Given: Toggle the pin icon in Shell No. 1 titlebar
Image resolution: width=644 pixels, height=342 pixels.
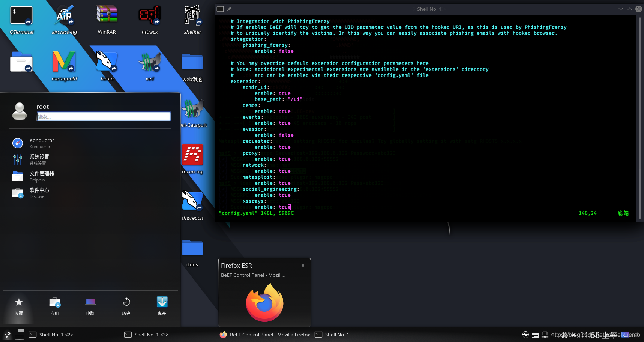Looking at the screenshot, I should [229, 9].
